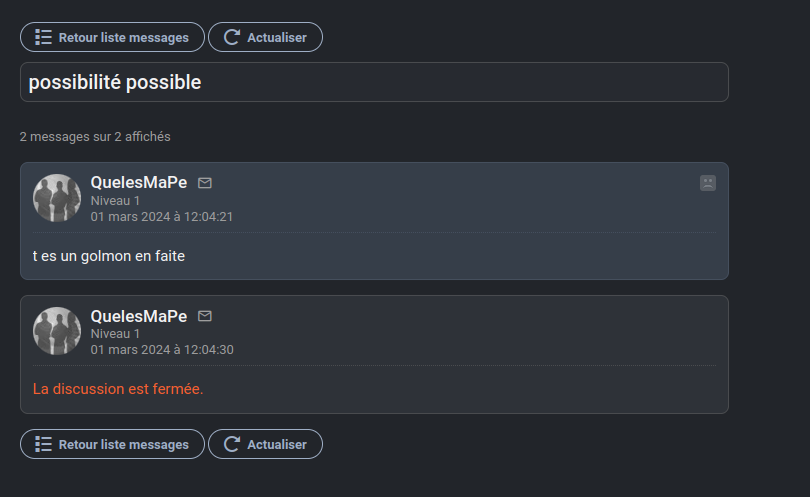The width and height of the screenshot is (810, 497).
Task: Open private message envelope on 12:04:21 post
Action: point(205,183)
